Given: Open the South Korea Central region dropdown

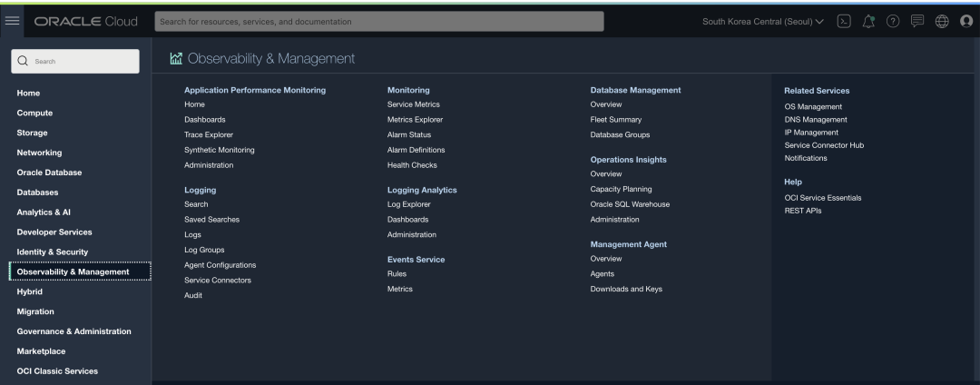Looking at the screenshot, I should tap(762, 21).
